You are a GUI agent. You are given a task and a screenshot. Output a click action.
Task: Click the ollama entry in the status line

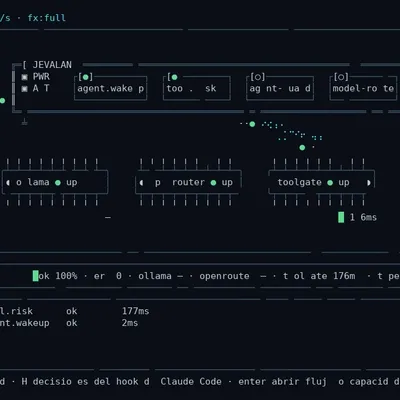pos(155,276)
